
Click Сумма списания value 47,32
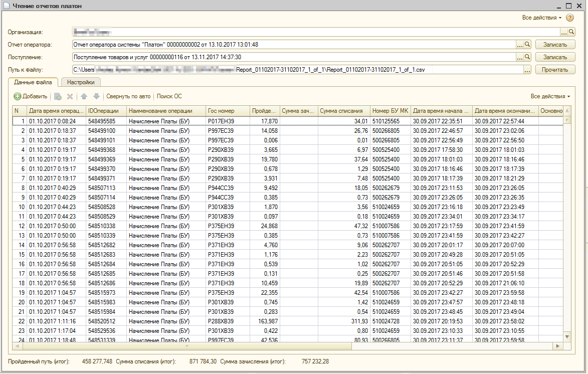tap(344, 226)
